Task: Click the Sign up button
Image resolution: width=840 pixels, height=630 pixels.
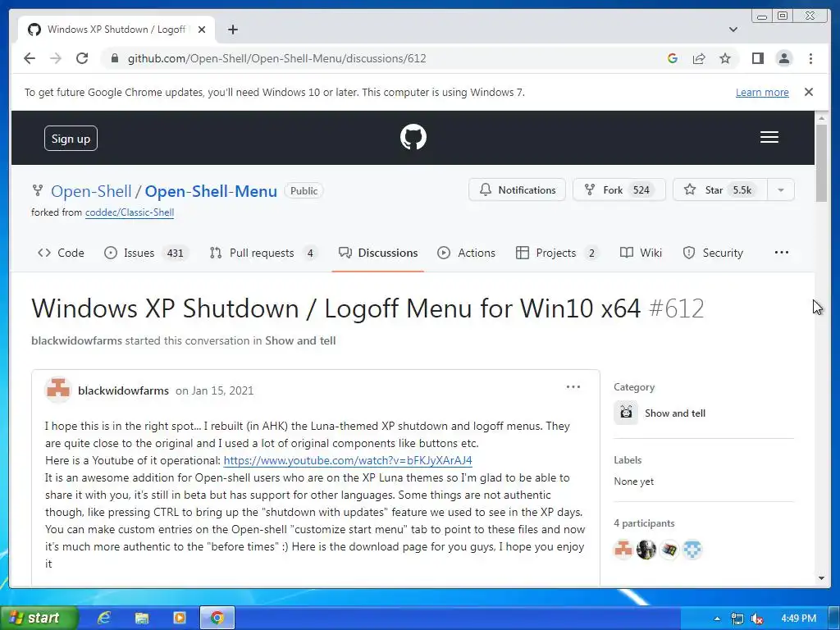Action: point(71,139)
